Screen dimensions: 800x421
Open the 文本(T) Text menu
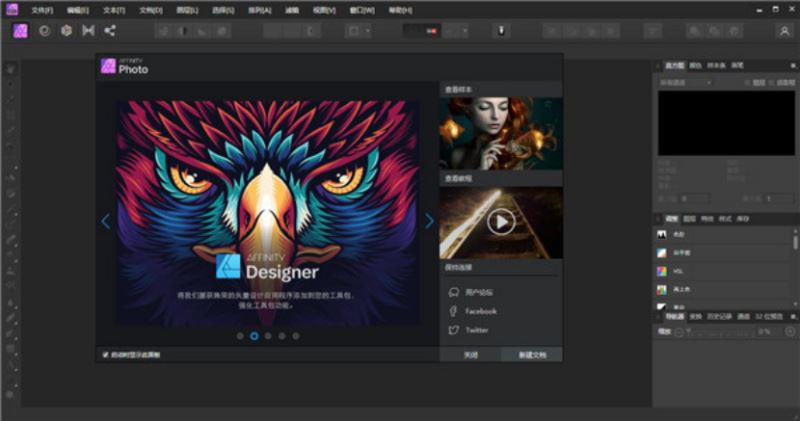(114, 10)
